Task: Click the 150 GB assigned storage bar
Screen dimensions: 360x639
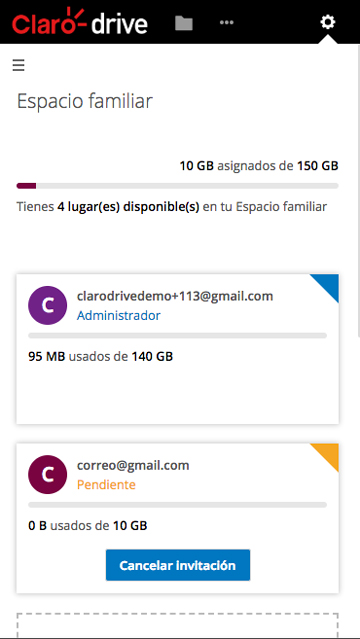Action: click(177, 186)
